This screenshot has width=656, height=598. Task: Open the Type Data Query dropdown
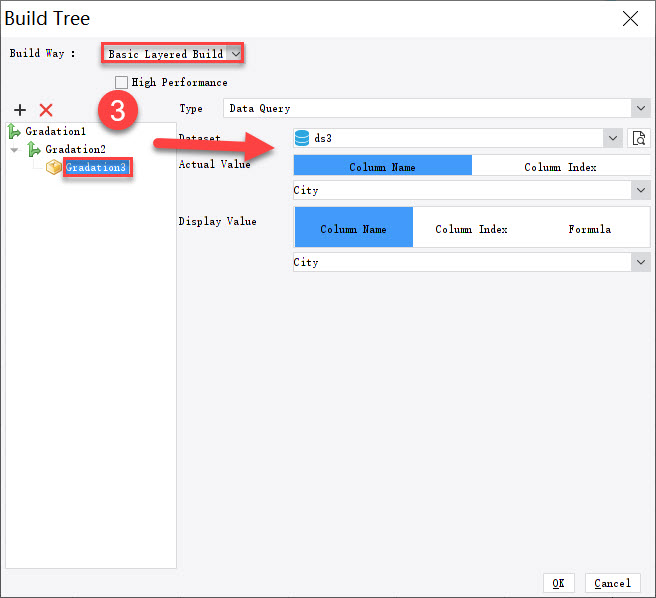point(641,108)
